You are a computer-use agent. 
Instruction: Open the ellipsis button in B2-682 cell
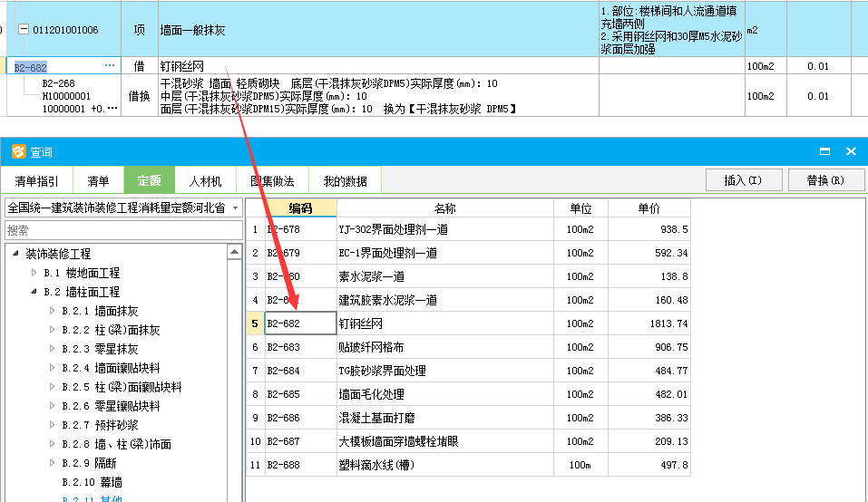[110, 66]
